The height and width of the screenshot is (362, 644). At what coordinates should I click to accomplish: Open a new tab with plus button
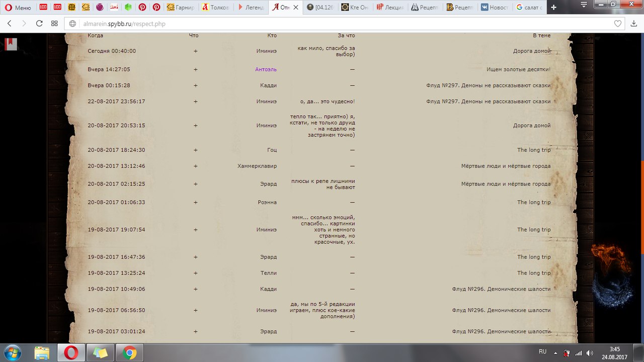554,8
